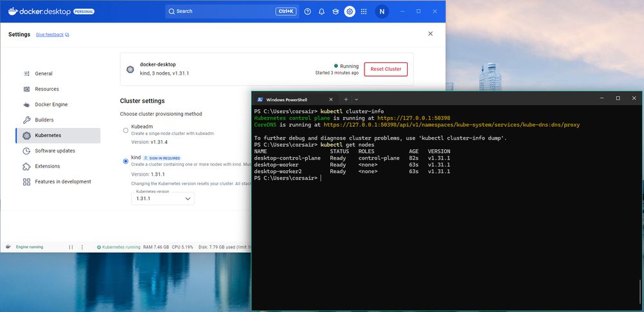The width and height of the screenshot is (644, 312).
Task: Click the Running status in cluster card
Action: pos(346,66)
